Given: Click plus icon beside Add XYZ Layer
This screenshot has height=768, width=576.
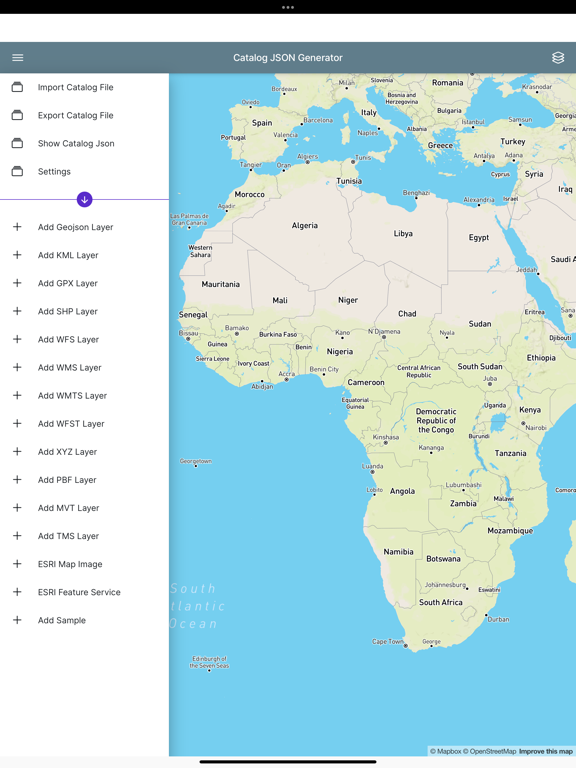Looking at the screenshot, I should click(x=17, y=452).
